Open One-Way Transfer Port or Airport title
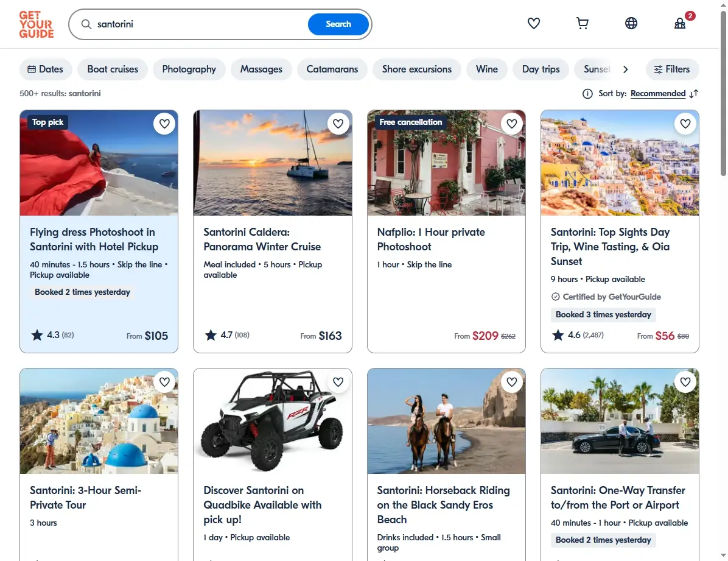This screenshot has width=728, height=561. (x=617, y=498)
